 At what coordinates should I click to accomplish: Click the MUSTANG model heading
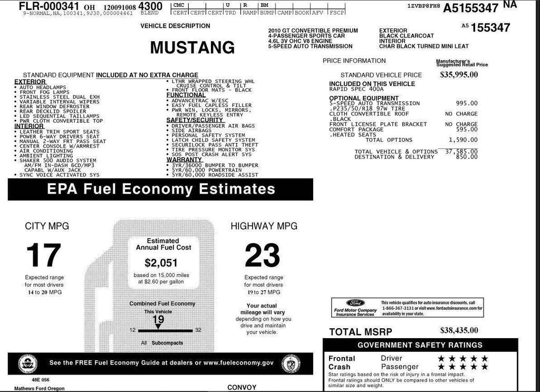192,47
